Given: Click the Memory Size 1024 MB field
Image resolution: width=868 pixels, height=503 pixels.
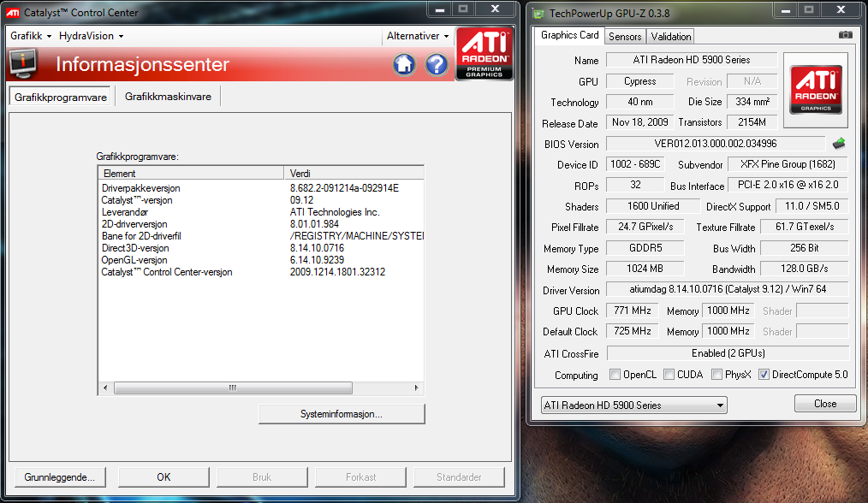Looking at the screenshot, I should (x=645, y=269).
